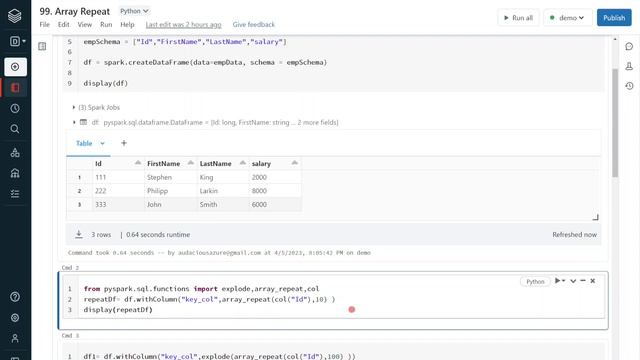This screenshot has width=640, height=360.
Task: Open the Python language dropdown by title
Action: (134, 11)
